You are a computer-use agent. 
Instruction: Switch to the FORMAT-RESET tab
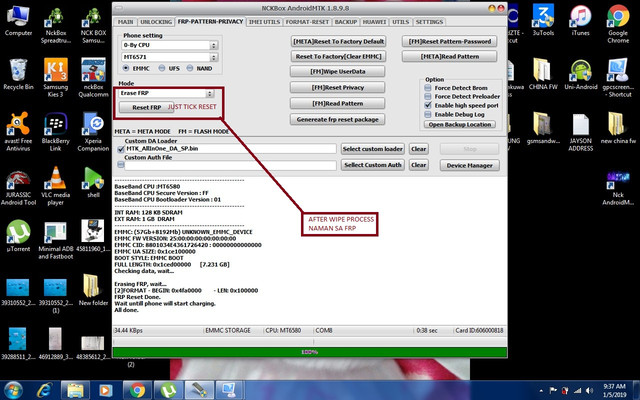pyautogui.click(x=307, y=22)
